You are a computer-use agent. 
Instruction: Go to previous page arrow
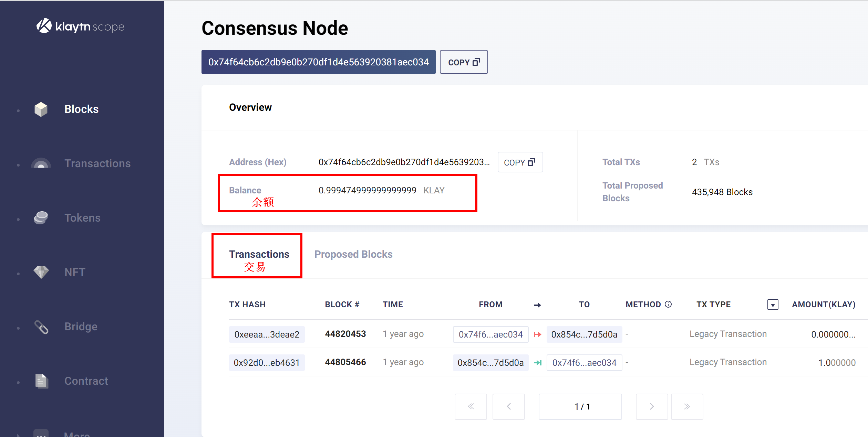click(508, 406)
